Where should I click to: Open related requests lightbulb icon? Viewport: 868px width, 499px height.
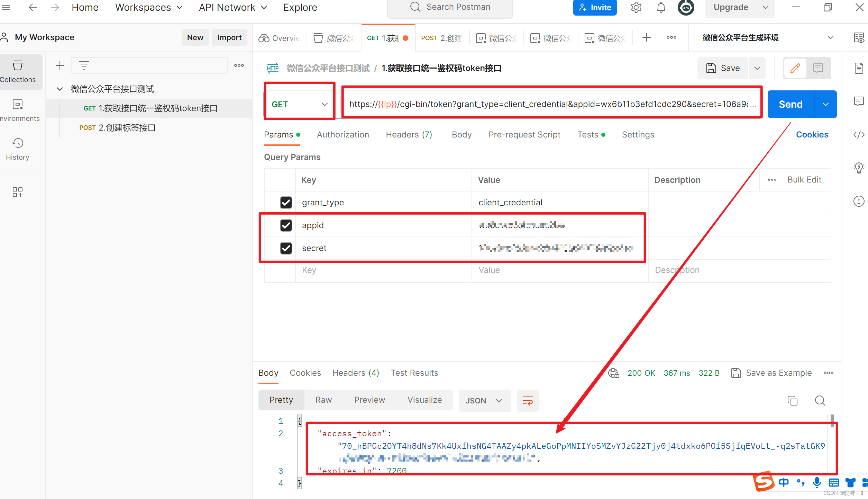coord(859,168)
